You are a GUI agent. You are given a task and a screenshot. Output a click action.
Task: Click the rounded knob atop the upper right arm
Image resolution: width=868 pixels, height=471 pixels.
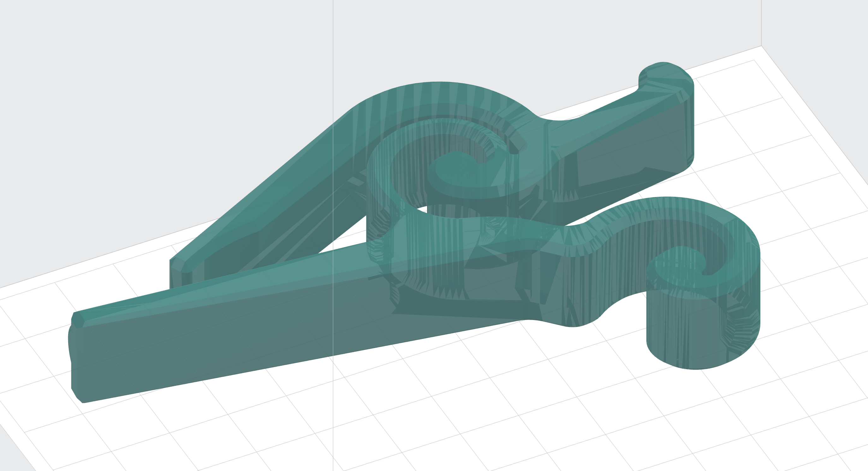click(x=665, y=76)
